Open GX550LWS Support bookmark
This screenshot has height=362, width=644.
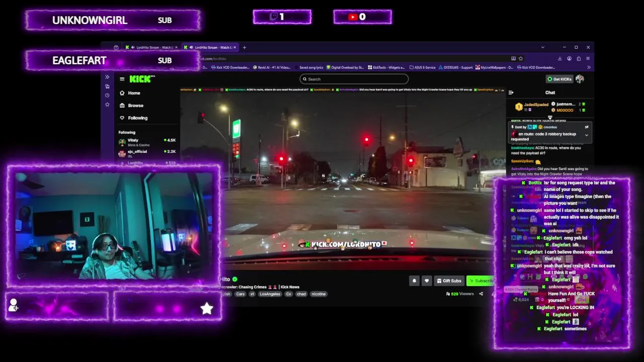(x=455, y=67)
